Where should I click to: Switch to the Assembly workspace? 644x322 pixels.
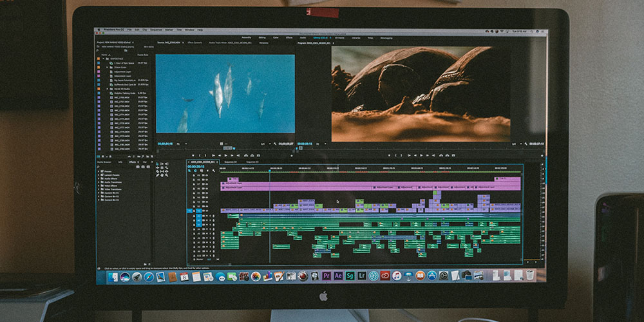(x=247, y=37)
